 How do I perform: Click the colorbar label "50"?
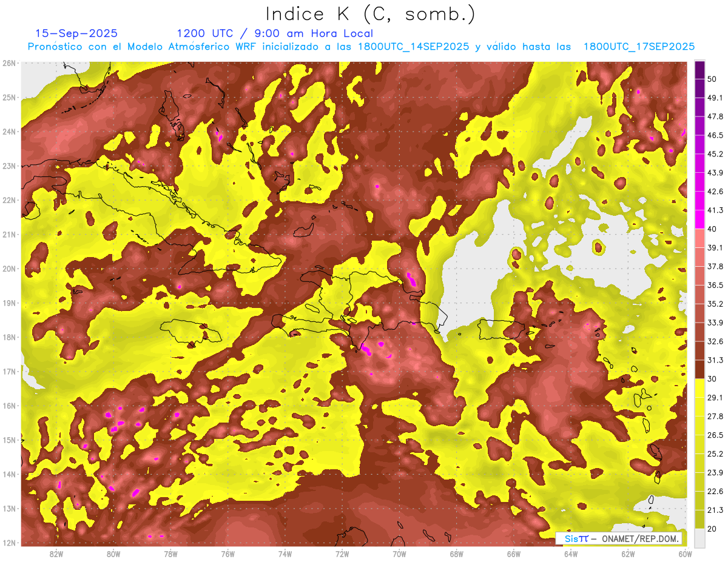(713, 79)
